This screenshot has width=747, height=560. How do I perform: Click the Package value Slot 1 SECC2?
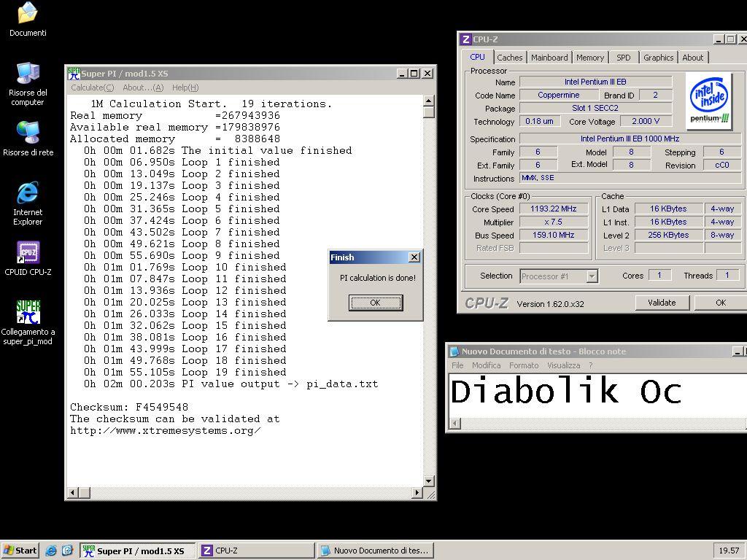[595, 108]
